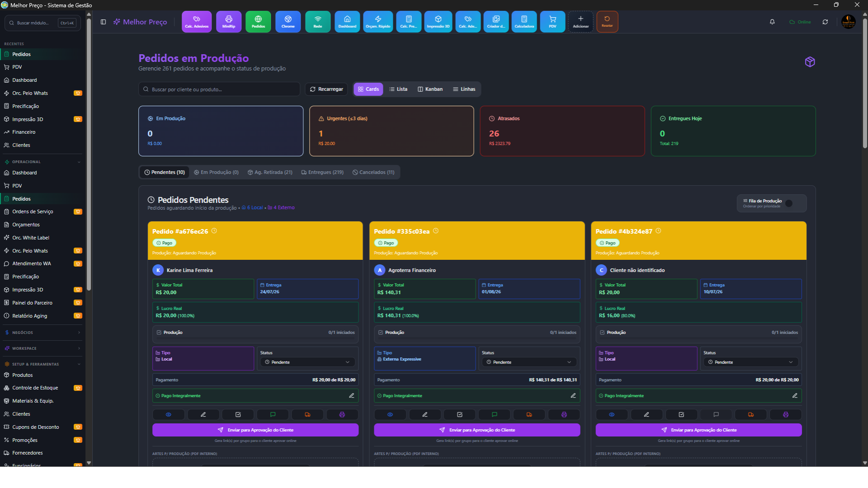Click the Adicionar plus shortcut tile

click(580, 22)
